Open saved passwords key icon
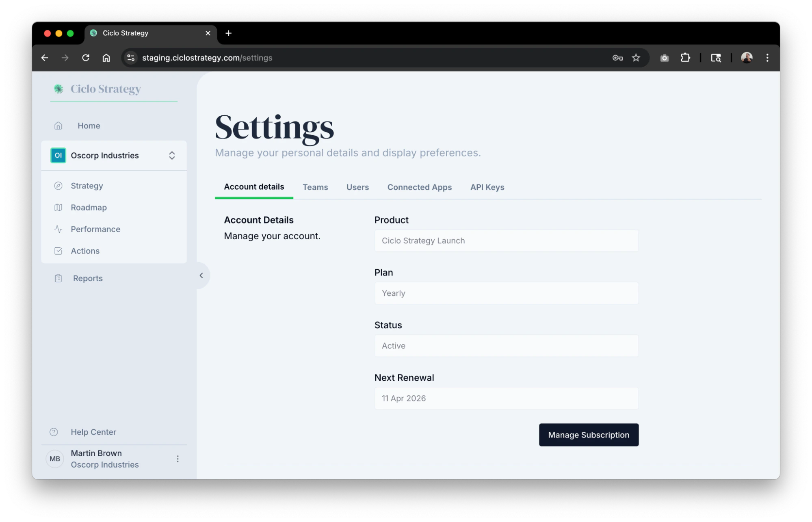Image resolution: width=812 pixels, height=522 pixels. [x=617, y=58]
